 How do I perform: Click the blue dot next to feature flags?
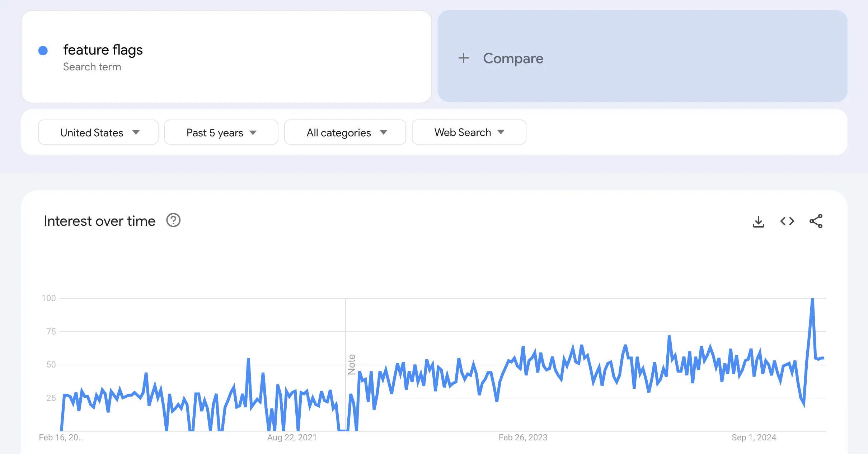click(x=43, y=51)
